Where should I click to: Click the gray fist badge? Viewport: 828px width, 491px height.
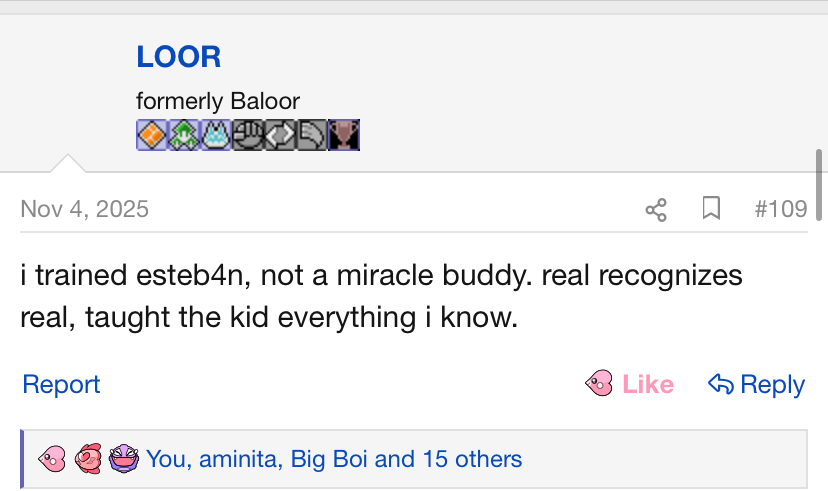point(248,135)
